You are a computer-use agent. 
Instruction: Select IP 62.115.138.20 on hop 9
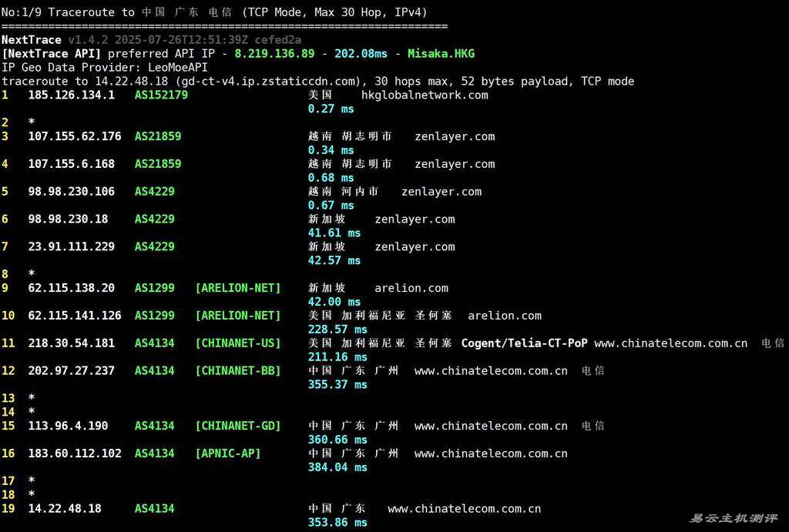pyautogui.click(x=72, y=288)
